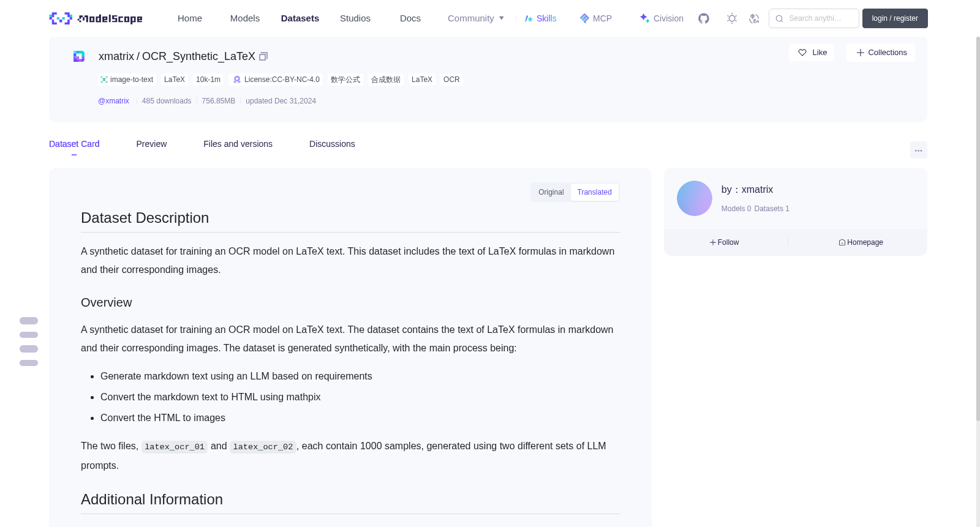Show the Translated description text
The height and width of the screenshot is (527, 980).
coord(595,192)
